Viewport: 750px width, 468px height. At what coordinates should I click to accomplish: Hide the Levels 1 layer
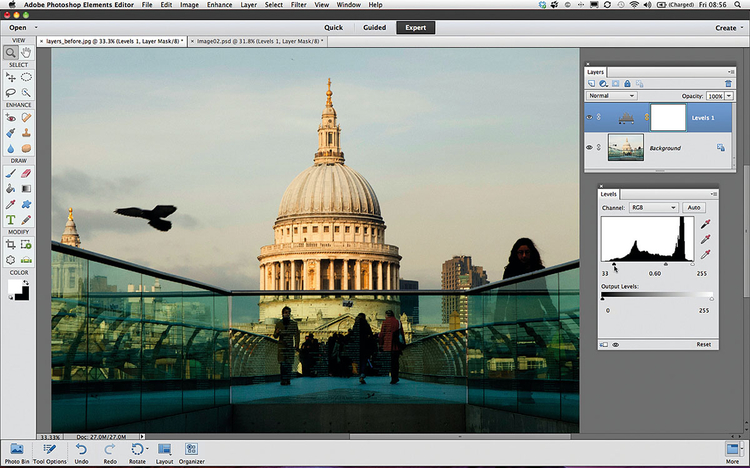[589, 117]
